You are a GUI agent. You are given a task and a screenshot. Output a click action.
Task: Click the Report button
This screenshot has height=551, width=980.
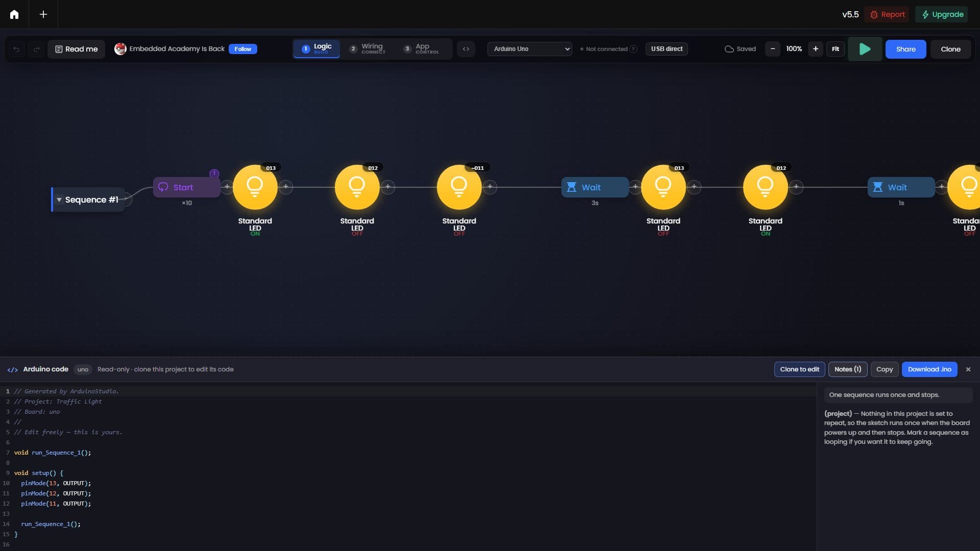point(887,14)
